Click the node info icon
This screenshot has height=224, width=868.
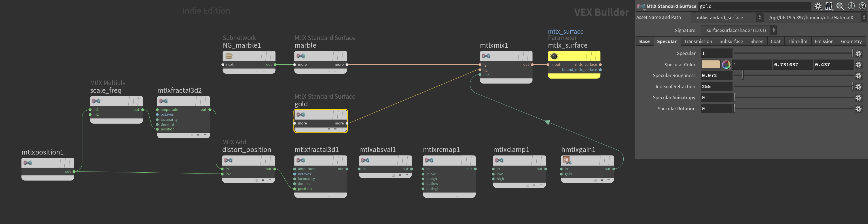(x=851, y=6)
